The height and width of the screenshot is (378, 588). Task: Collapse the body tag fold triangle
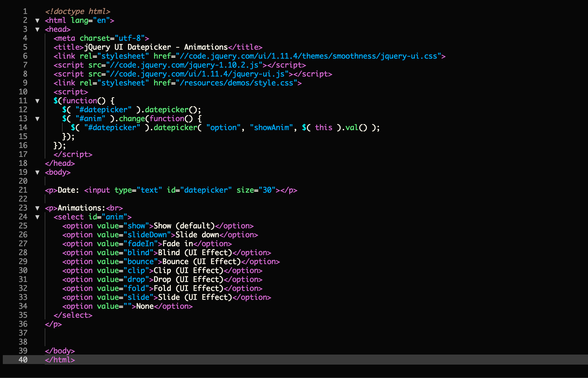(x=37, y=172)
